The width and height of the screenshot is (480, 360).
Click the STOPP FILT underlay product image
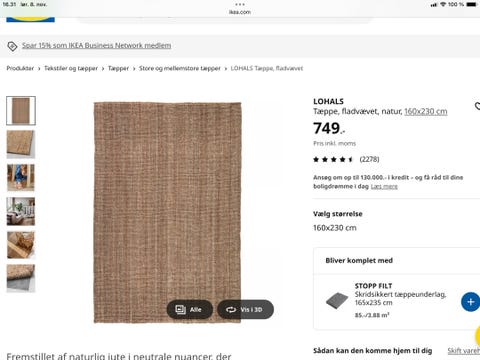[x=337, y=301]
